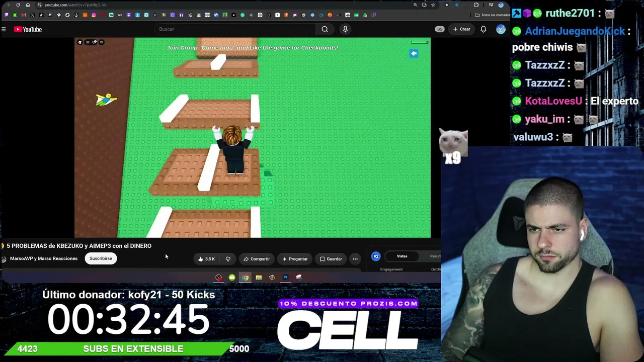Screen dimensions: 644x362
Task: Like the video with thumbs up
Action: point(206,259)
